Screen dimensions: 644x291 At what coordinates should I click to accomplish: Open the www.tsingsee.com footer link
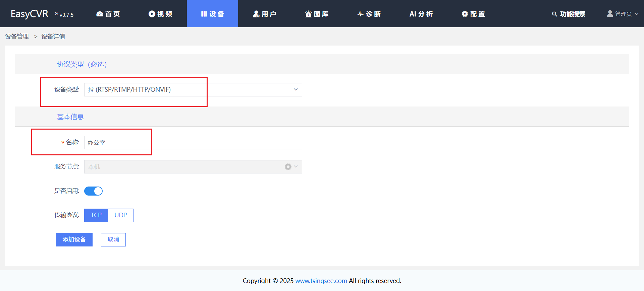pos(321,281)
